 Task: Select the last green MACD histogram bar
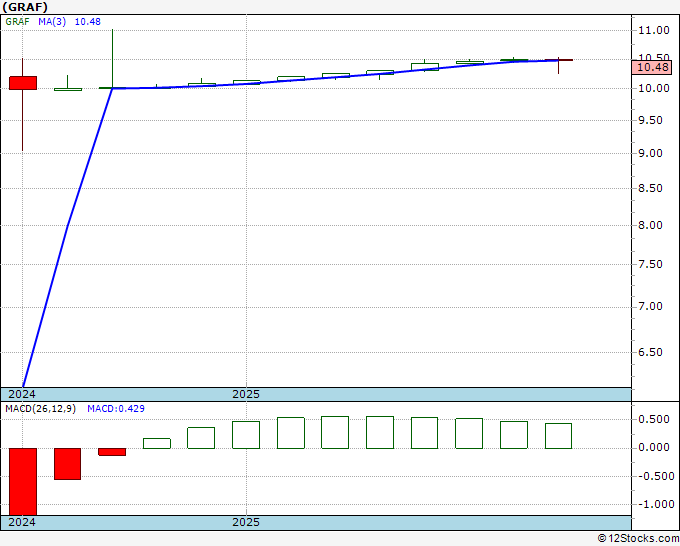pyautogui.click(x=559, y=436)
